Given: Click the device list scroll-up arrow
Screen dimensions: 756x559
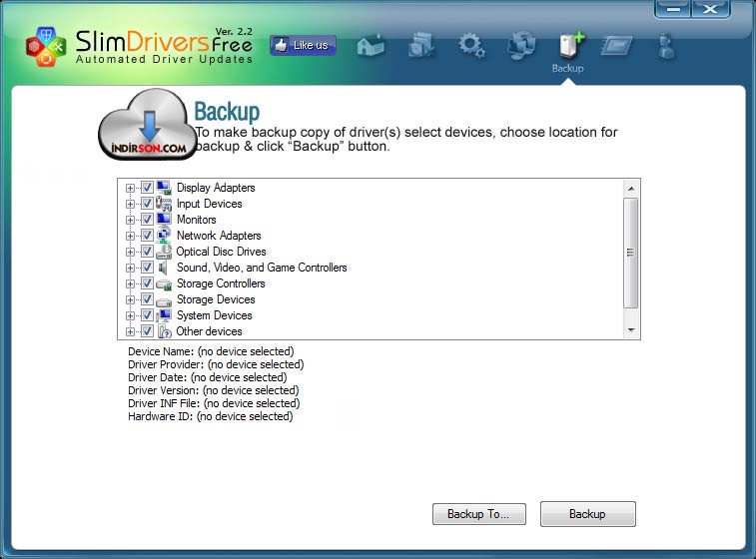Looking at the screenshot, I should coord(631,189).
